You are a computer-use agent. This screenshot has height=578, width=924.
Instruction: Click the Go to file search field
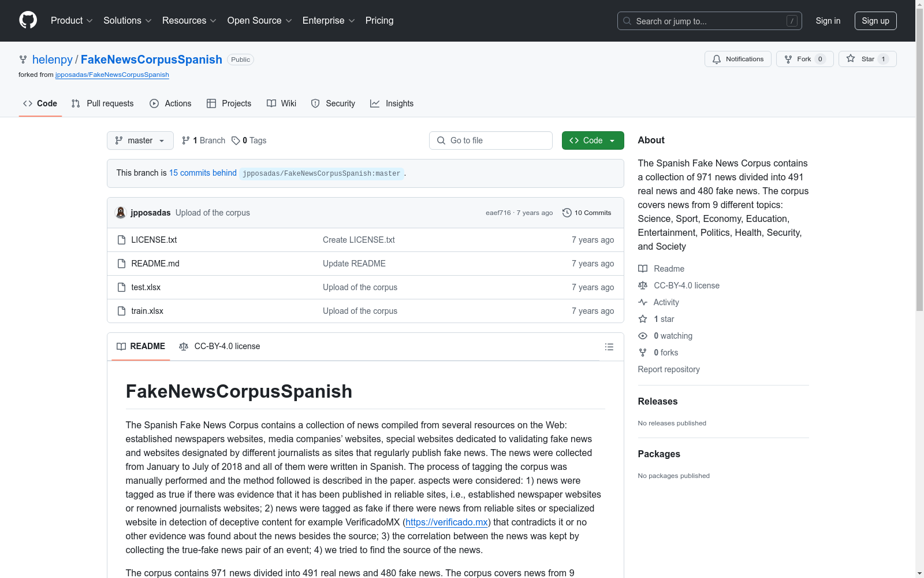click(491, 140)
